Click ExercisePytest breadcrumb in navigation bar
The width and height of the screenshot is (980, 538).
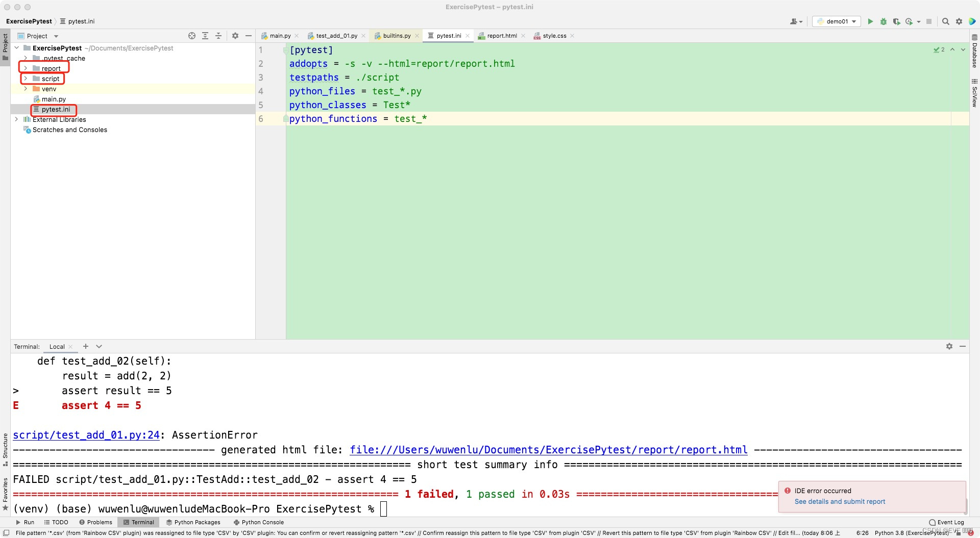tap(29, 21)
